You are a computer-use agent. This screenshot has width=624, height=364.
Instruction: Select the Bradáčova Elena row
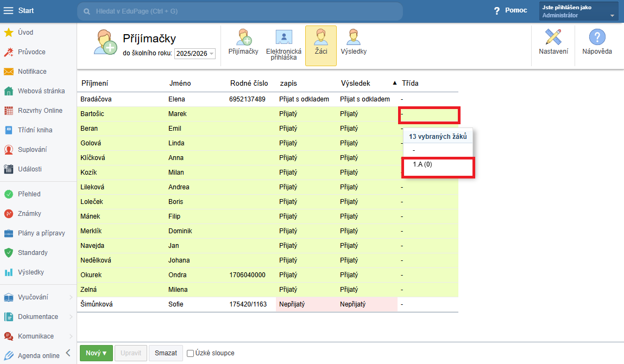tap(267, 99)
